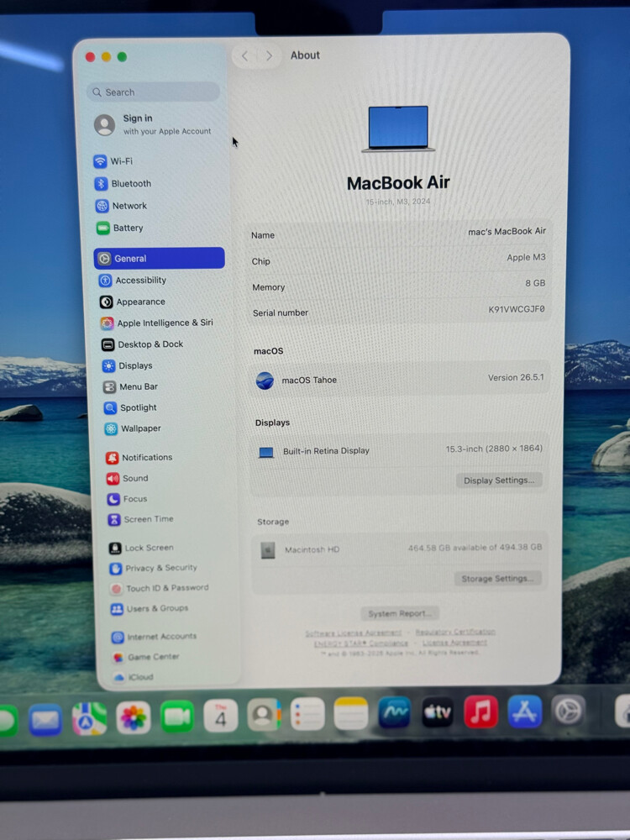The height and width of the screenshot is (840, 630).
Task: Open Wallpaper settings
Action: (x=133, y=428)
